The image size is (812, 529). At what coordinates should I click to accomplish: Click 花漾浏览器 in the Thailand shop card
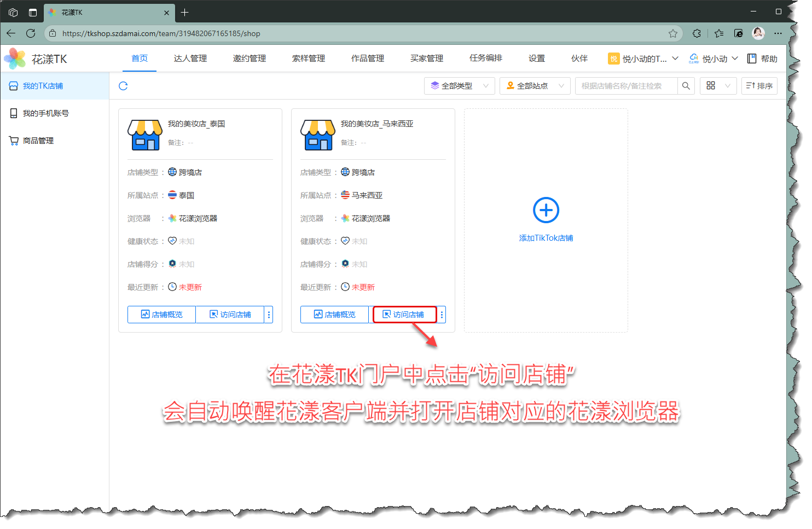tap(198, 218)
